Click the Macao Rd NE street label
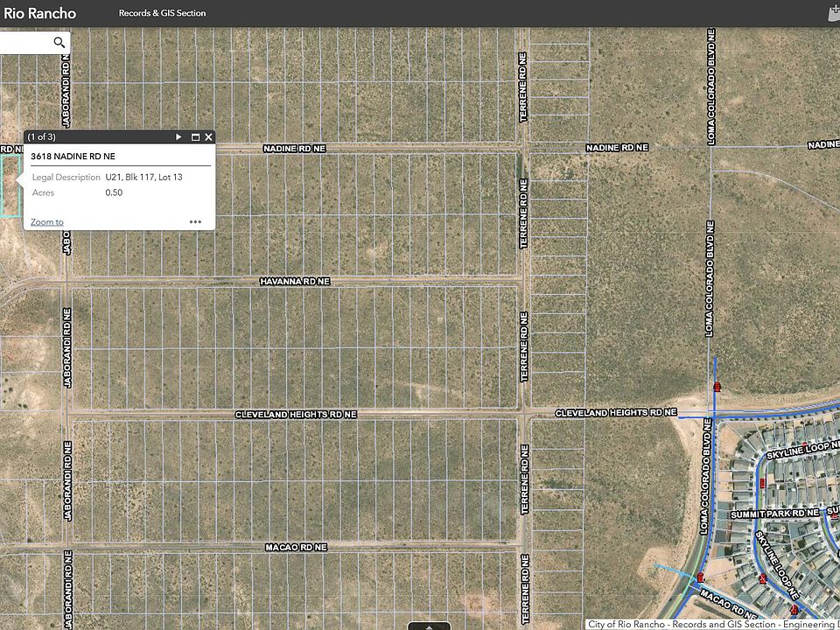The width and height of the screenshot is (840, 630). [x=297, y=547]
